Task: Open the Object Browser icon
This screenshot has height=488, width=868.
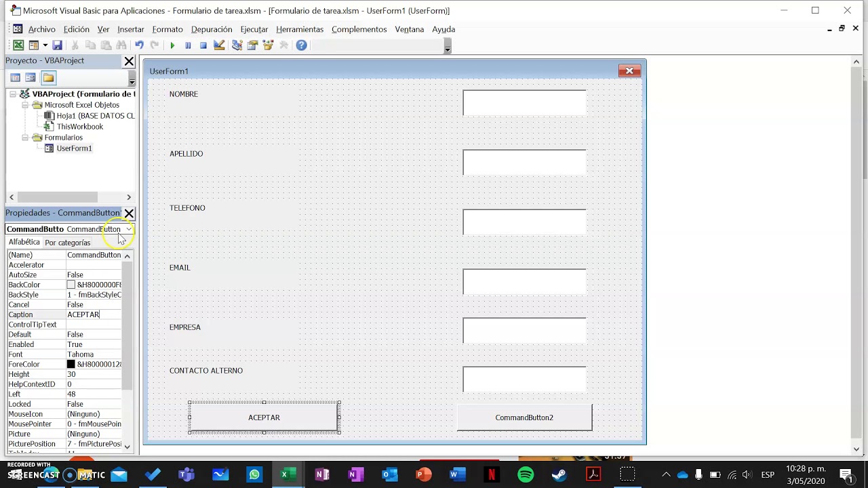Action: [268, 45]
